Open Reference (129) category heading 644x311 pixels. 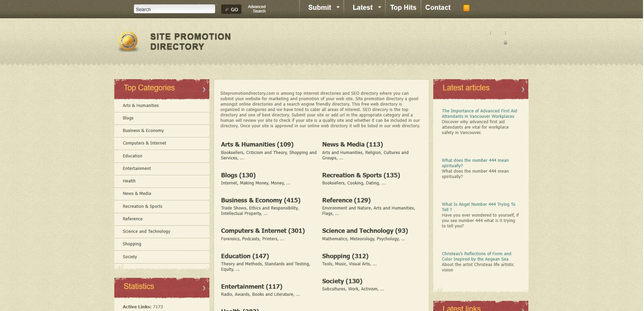[x=346, y=200]
